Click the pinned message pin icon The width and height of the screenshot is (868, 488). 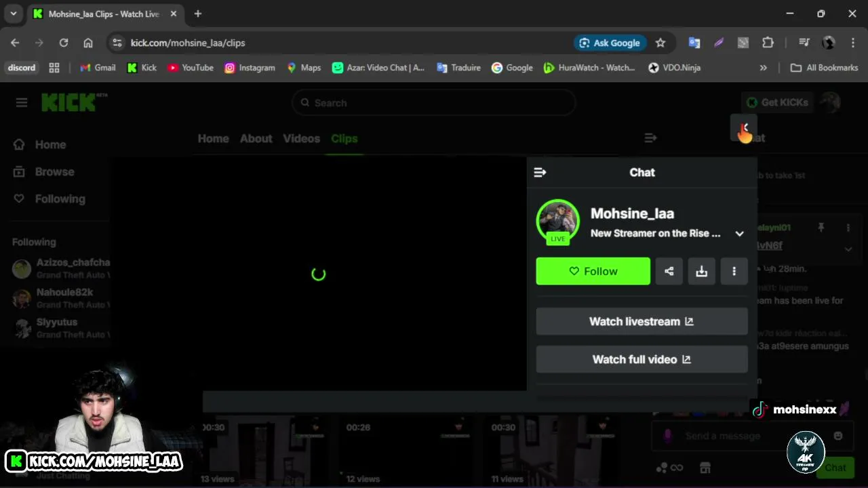click(821, 228)
